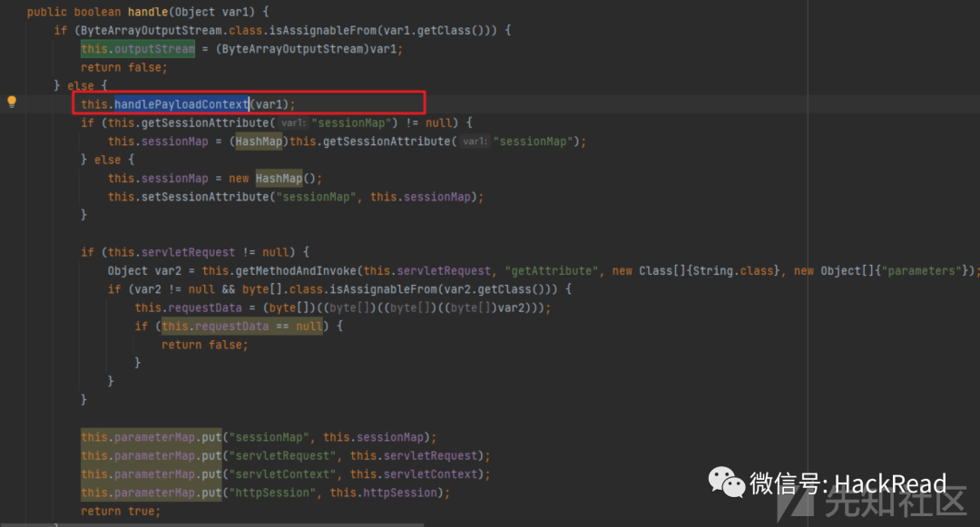
Task: Click 'this.servletRequest != null' condition
Action: tap(198, 252)
